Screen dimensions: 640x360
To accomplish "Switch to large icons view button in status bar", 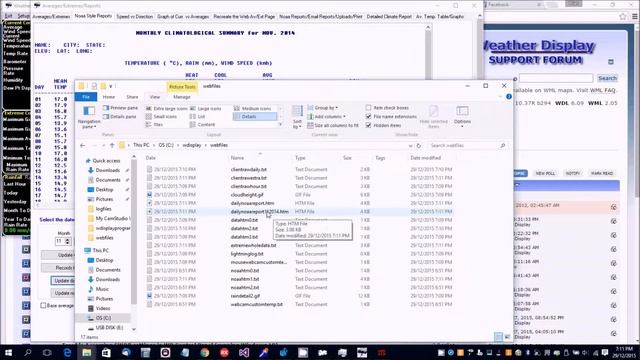I will pos(507,337).
